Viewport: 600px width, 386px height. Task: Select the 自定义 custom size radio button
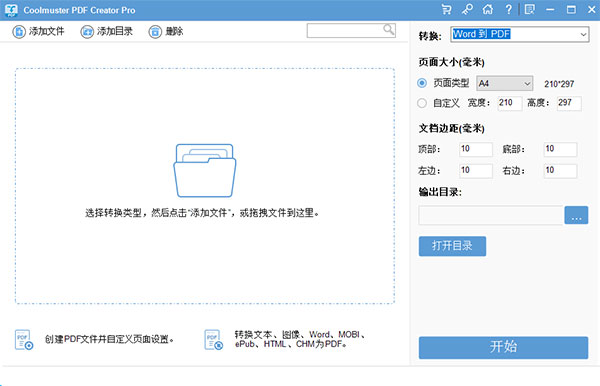tap(422, 103)
